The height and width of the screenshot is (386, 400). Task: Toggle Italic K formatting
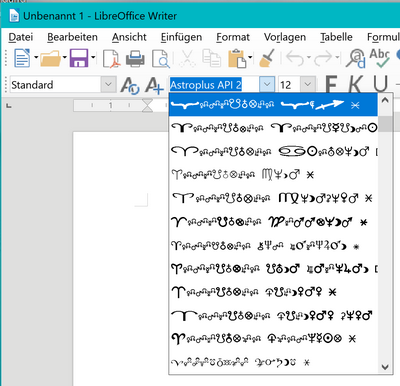pos(355,84)
